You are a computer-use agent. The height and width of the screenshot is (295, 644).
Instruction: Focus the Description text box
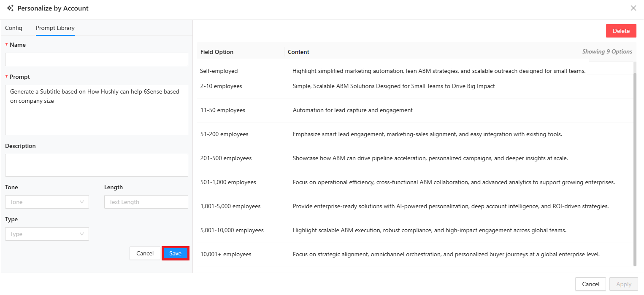[x=97, y=165]
